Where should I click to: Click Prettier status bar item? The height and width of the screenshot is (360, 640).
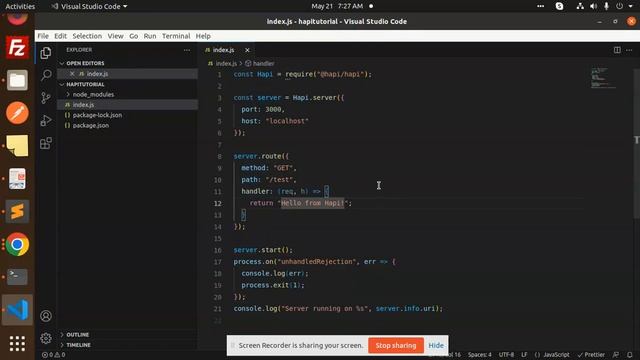[x=591, y=355]
